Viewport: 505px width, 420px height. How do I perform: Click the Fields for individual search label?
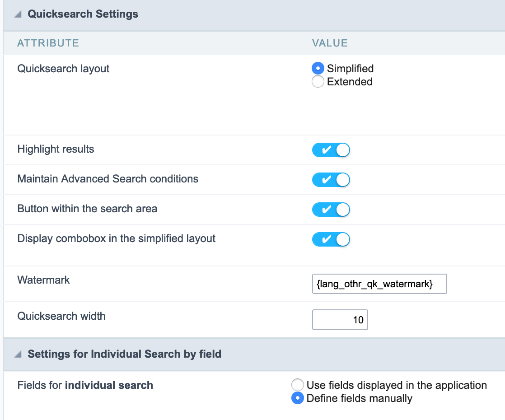[x=85, y=385]
